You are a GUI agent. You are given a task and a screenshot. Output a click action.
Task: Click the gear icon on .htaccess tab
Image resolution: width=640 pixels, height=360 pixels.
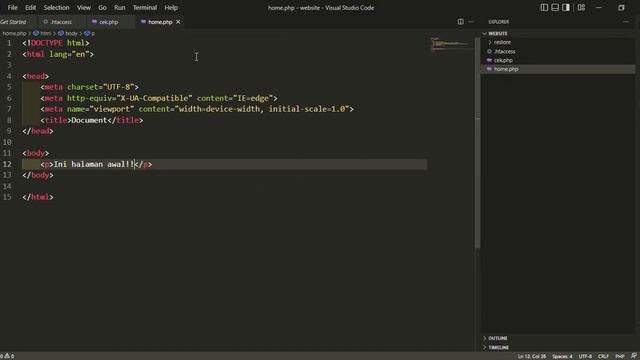pos(45,22)
